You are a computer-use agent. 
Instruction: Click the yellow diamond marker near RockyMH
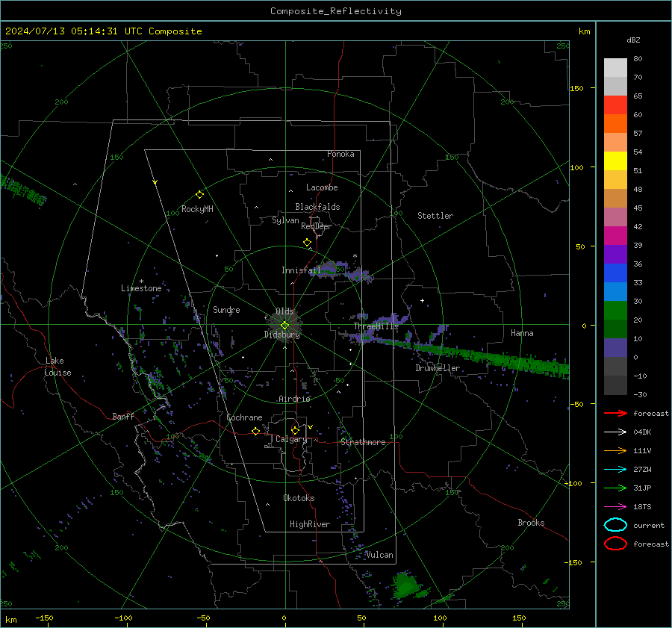[x=199, y=195]
